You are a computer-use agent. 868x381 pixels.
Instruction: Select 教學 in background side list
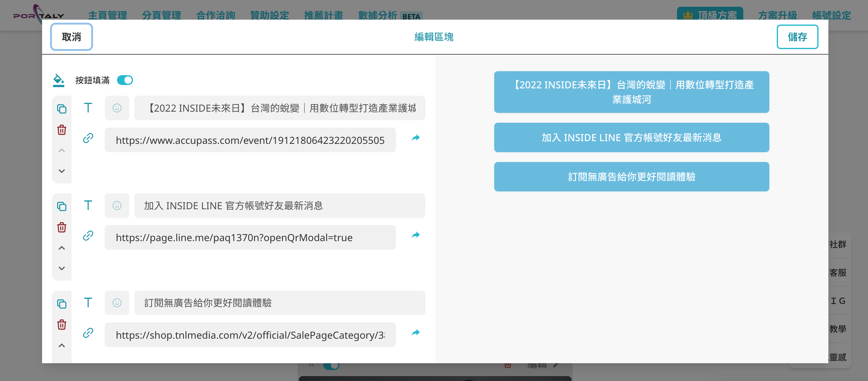coord(838,329)
